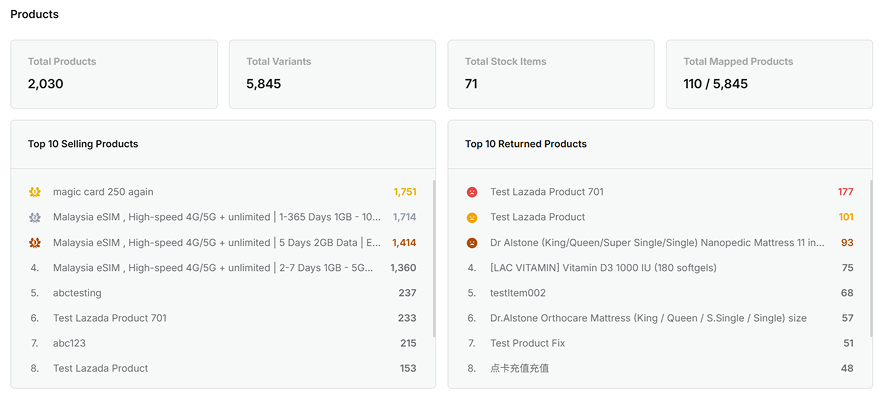Click the 71 stock items value
883x398 pixels.
(x=471, y=84)
